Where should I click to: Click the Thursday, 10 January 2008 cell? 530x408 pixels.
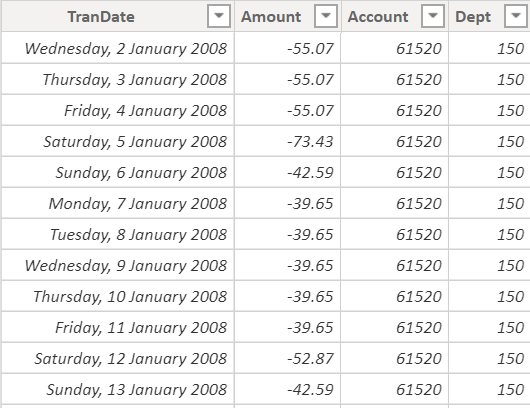(118, 296)
